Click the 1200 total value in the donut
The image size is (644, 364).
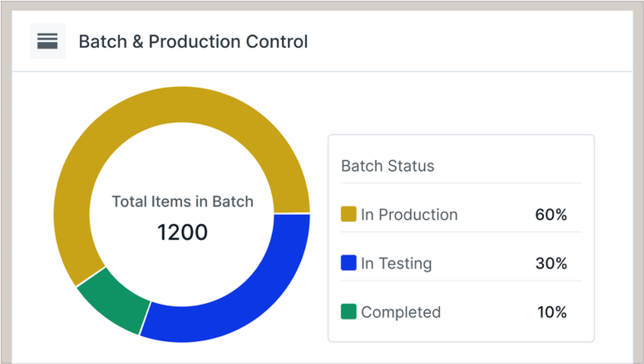pyautogui.click(x=182, y=233)
